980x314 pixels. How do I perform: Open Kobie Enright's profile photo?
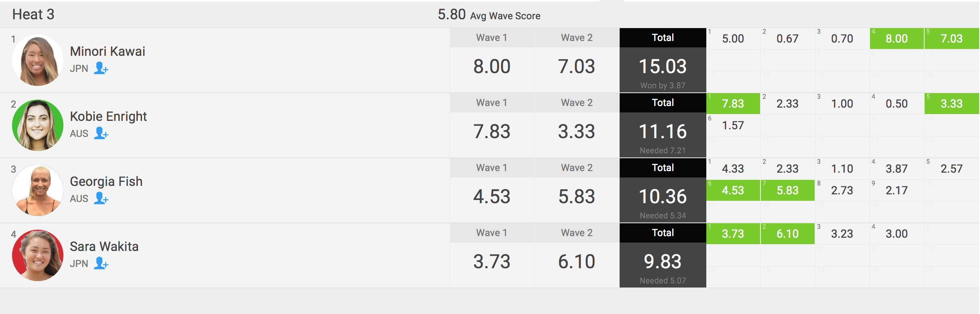pos(38,125)
